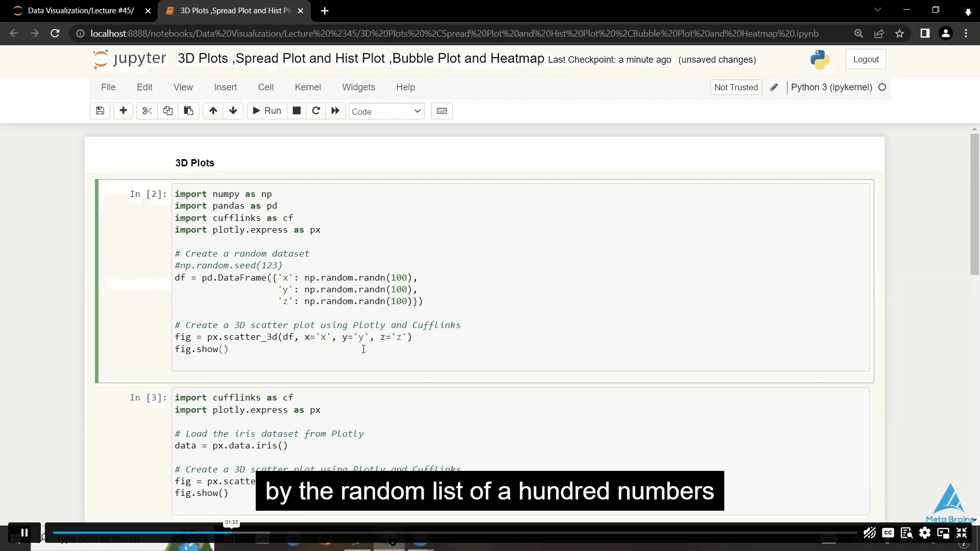Pause the video playback
The width and height of the screenshot is (980, 551).
click(x=24, y=532)
